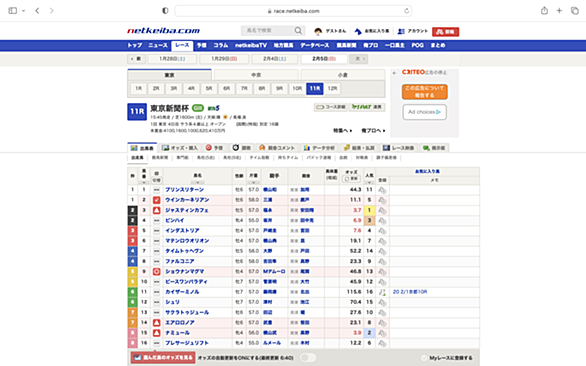The width and height of the screenshot is (586, 366).
Task: Click the odds refresh button in header
Action: coord(351,179)
